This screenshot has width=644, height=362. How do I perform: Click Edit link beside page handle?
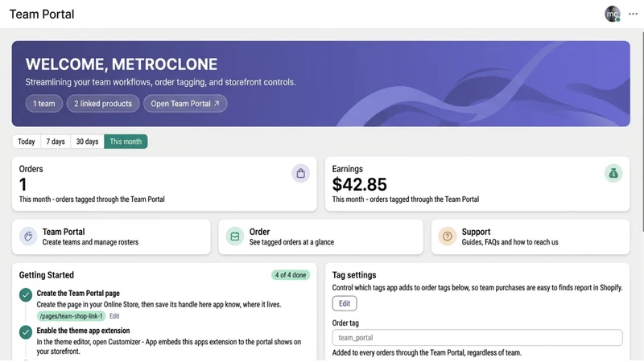(x=114, y=316)
